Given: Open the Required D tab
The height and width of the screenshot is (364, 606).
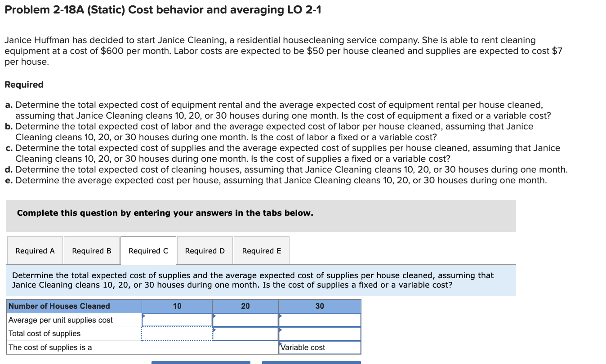Looking at the screenshot, I should click(205, 250).
